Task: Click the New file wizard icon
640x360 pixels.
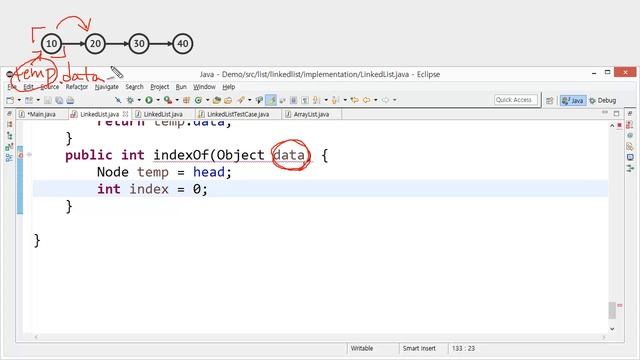Action: (x=9, y=100)
